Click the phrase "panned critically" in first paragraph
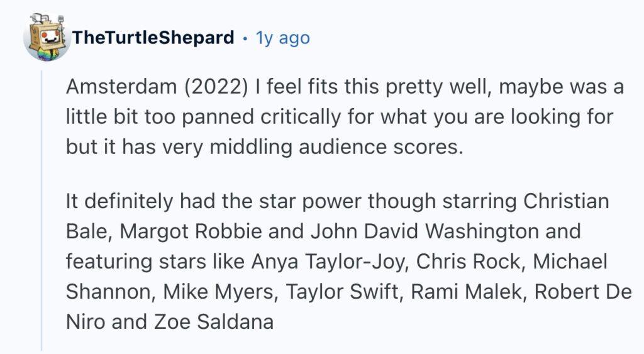The height and width of the screenshot is (354, 644). (261, 118)
